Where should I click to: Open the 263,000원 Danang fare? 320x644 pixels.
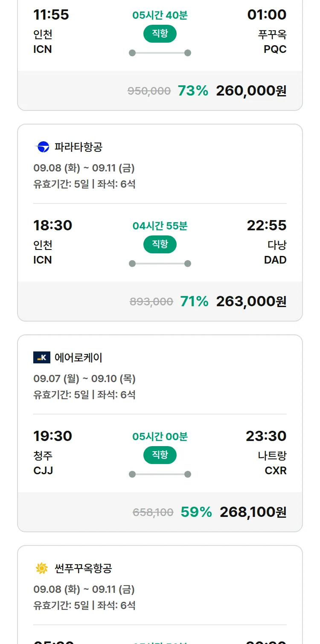coord(251,302)
